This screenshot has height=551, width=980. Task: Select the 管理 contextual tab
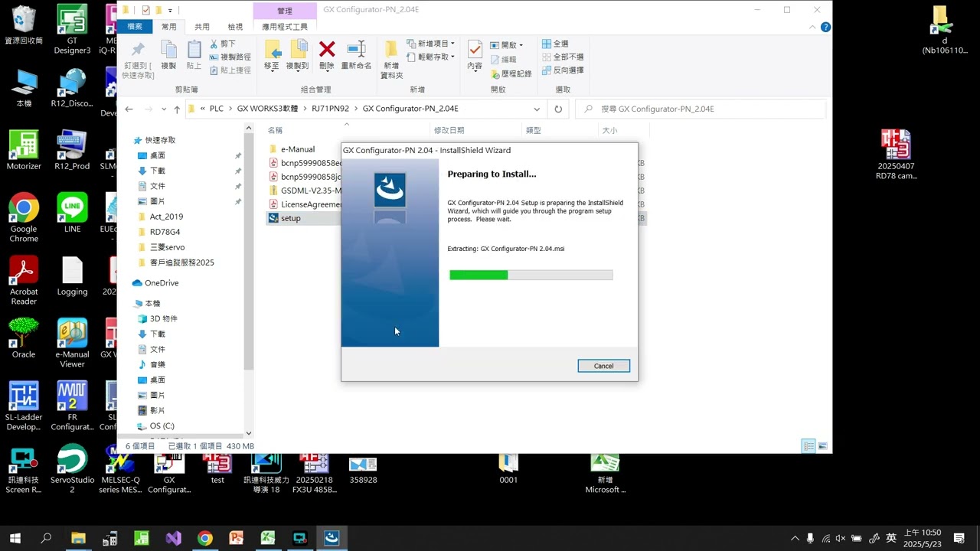point(285,11)
